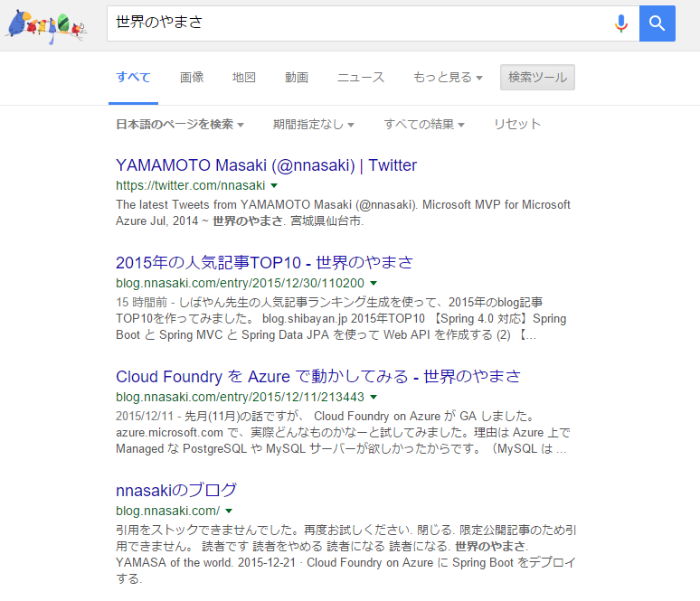Click the blog.nnasaki.com/entry/2015/12/11/213443 URL text
The width and height of the screenshot is (700, 601).
pos(241,397)
